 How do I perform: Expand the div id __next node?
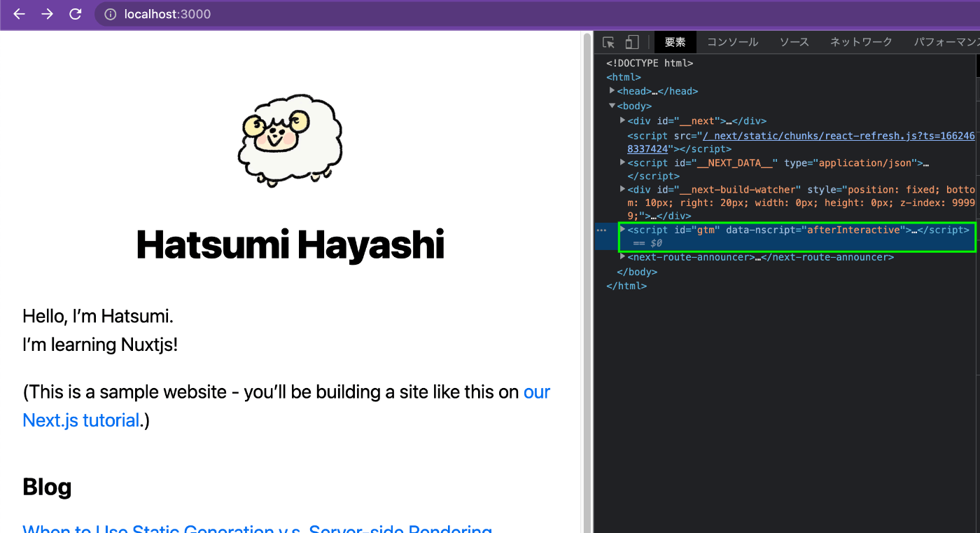623,120
